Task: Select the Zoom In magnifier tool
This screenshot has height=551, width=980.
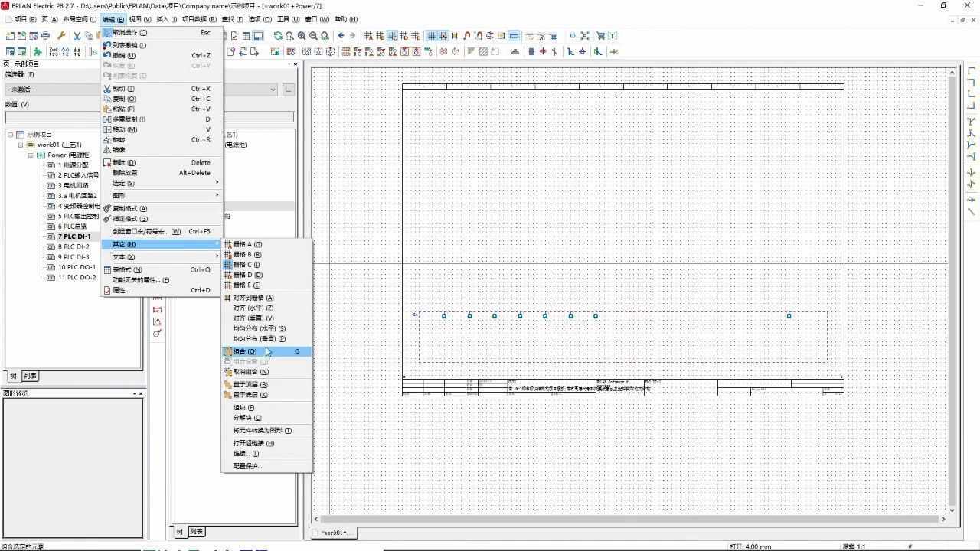Action: click(300, 35)
